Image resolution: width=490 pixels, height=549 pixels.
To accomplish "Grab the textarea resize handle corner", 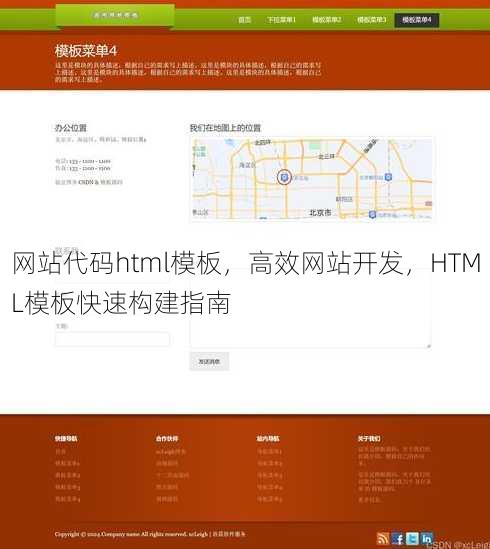I will (x=428, y=346).
